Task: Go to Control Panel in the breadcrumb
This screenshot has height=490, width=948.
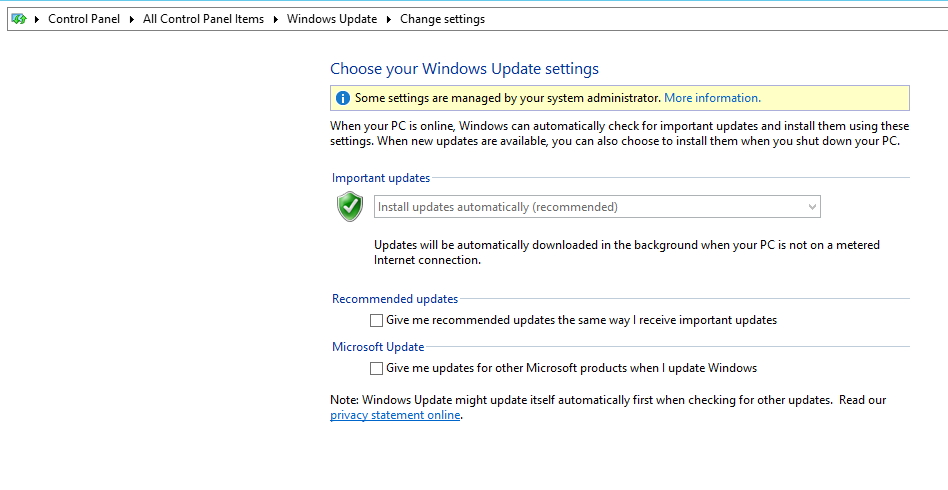Action: point(84,19)
